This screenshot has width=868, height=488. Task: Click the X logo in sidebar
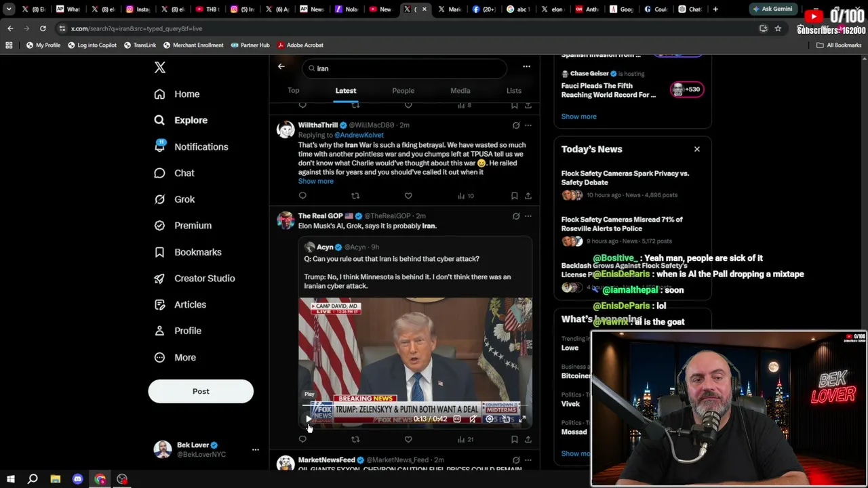click(x=160, y=67)
